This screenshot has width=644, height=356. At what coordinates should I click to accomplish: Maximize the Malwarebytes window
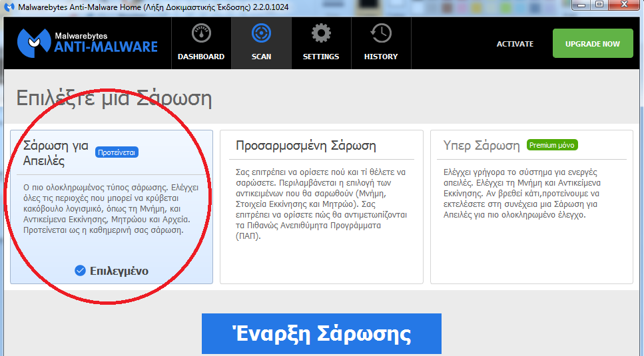[x=599, y=5]
